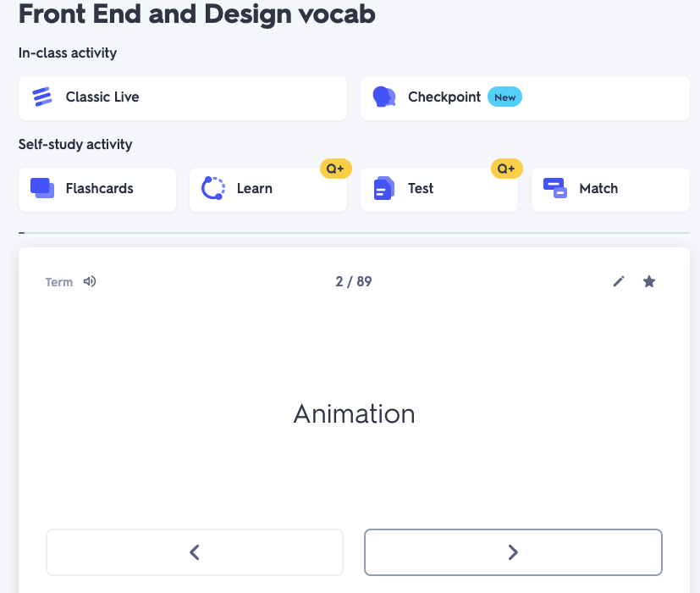The image size is (700, 593).
Task: Flip the Animation card
Action: click(354, 413)
